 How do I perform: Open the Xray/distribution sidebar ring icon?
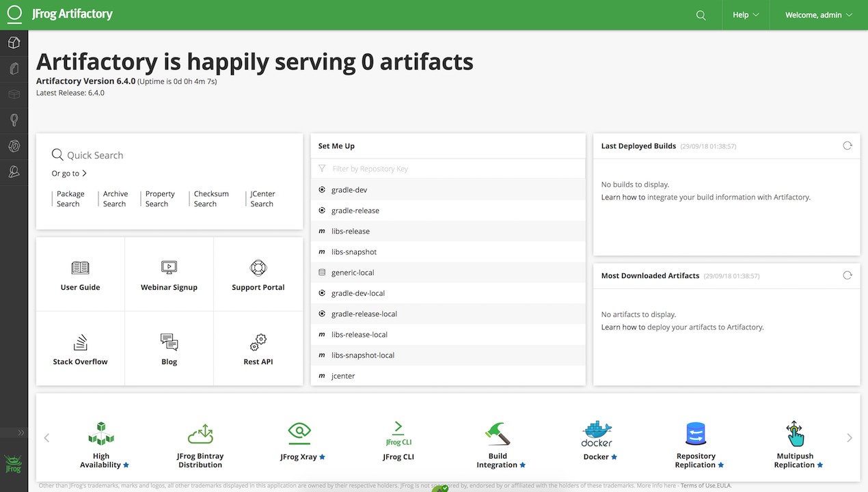[14, 146]
